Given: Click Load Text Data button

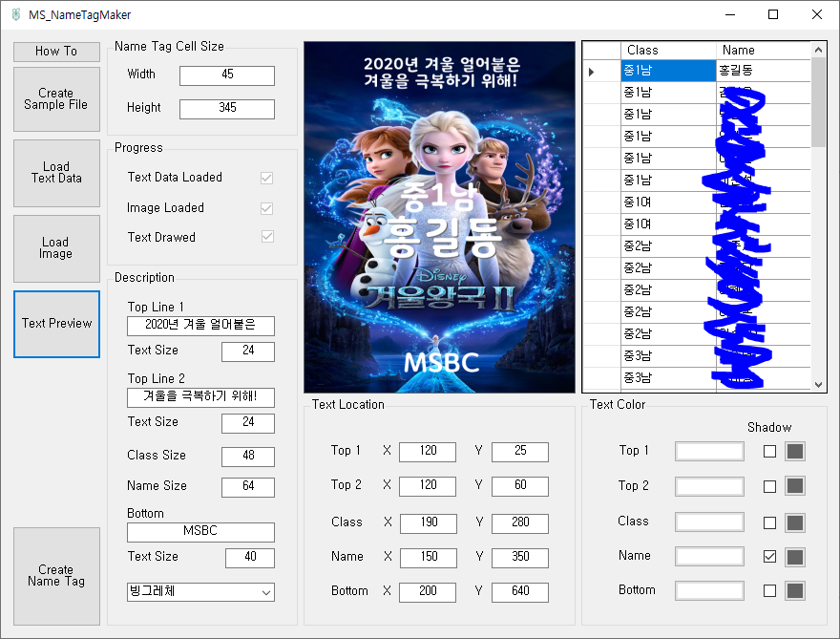Looking at the screenshot, I should click(56, 173).
